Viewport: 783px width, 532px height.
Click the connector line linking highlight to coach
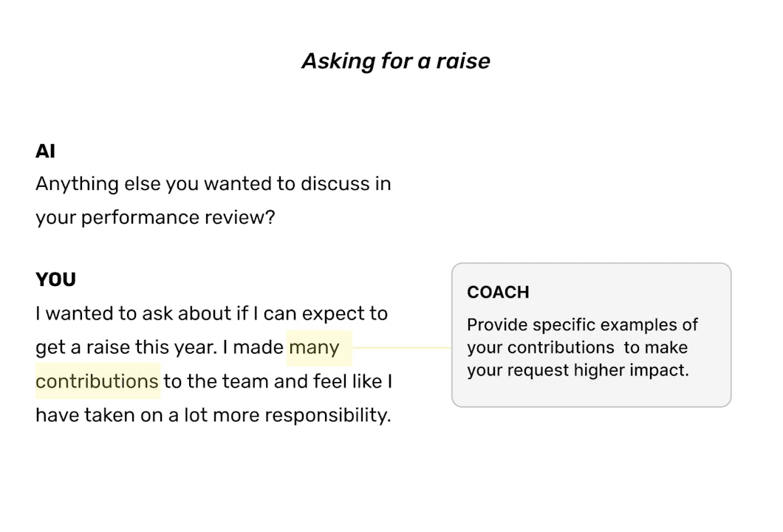click(x=403, y=347)
